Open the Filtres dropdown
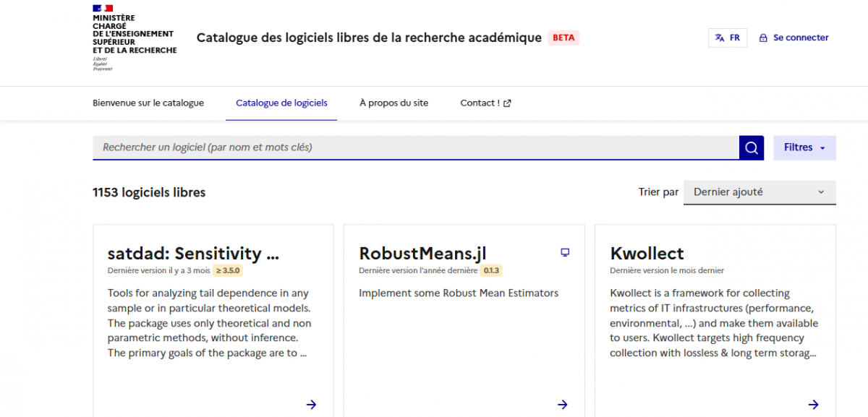This screenshot has width=868, height=417. point(804,147)
